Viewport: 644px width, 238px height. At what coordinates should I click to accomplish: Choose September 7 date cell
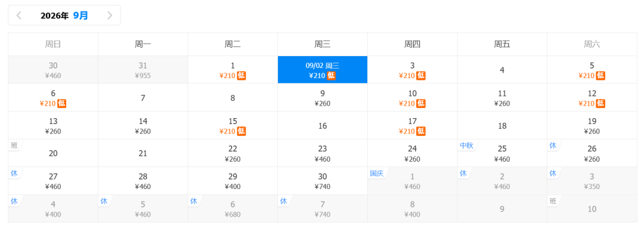143,98
